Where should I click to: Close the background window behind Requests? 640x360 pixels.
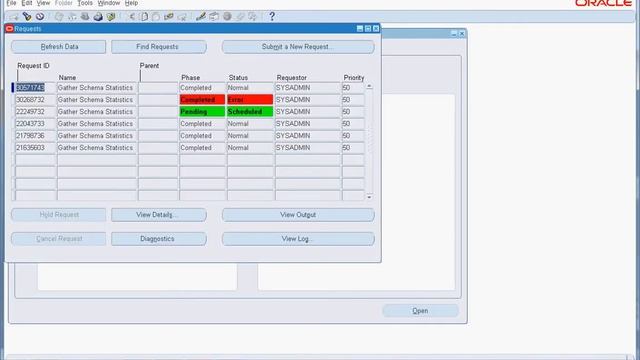click(462, 33)
